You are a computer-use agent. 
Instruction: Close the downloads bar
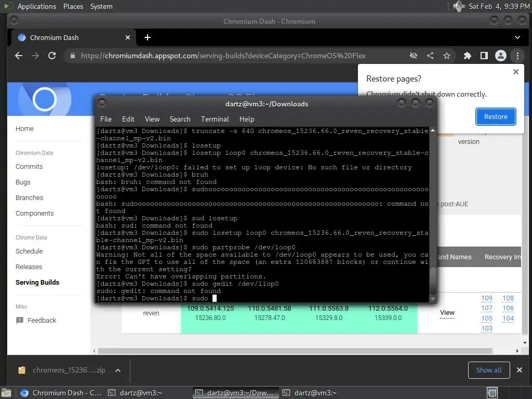[520, 370]
